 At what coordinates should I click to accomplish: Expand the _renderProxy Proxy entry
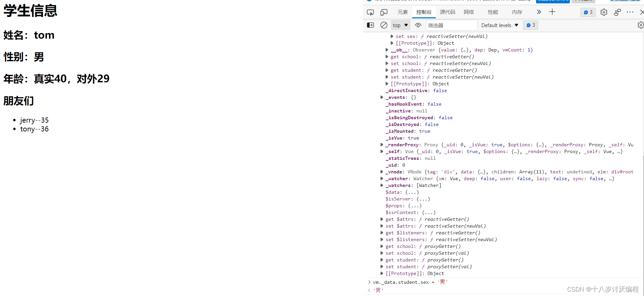(x=382, y=145)
